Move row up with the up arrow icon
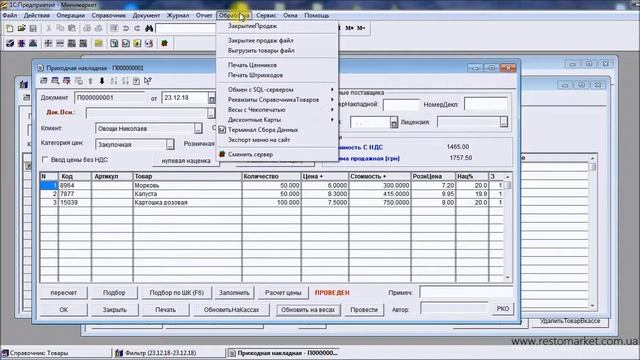640x360 pixels. tap(90, 81)
